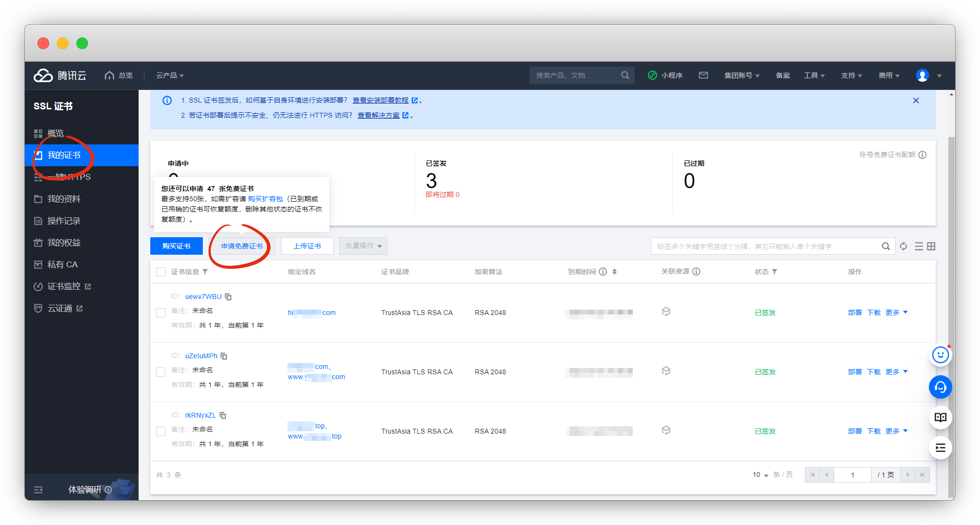980x525 pixels.
Task: Tick the checkbox for certificate rkRNyxZL
Action: (160, 431)
